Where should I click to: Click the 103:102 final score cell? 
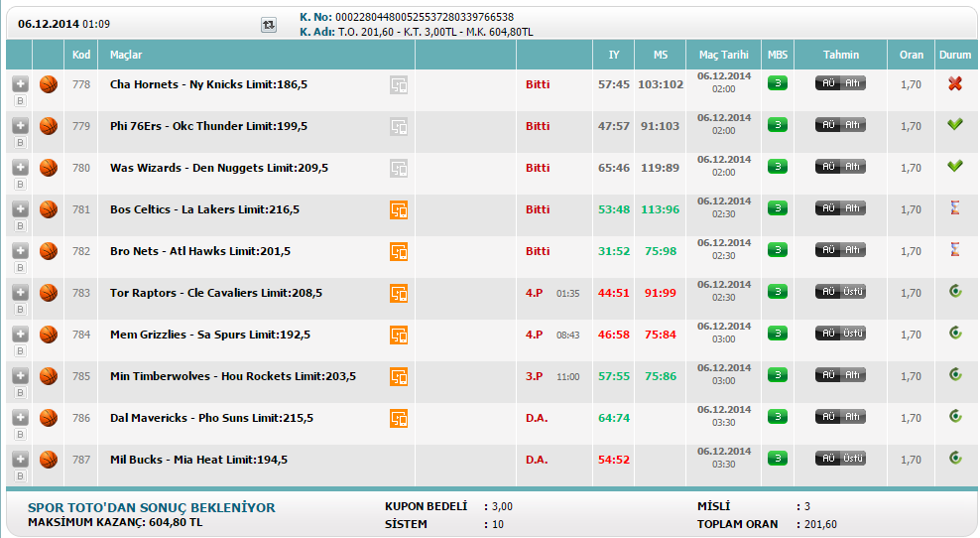click(x=661, y=84)
